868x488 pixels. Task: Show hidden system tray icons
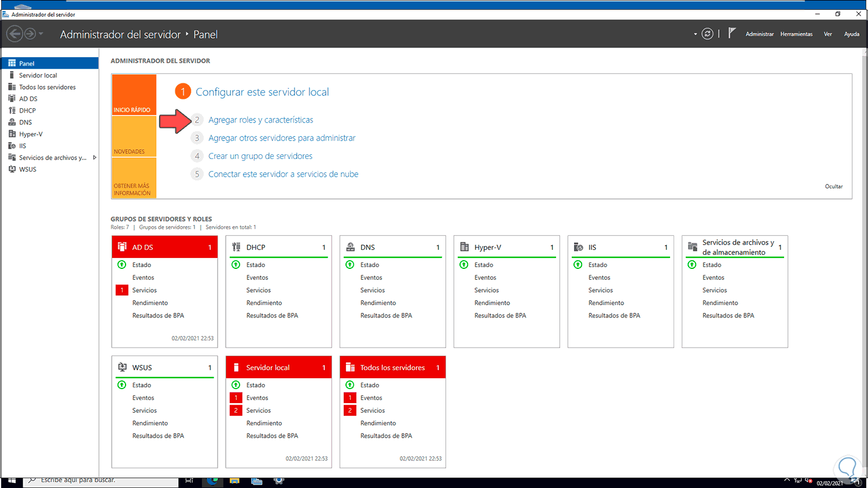(x=787, y=480)
